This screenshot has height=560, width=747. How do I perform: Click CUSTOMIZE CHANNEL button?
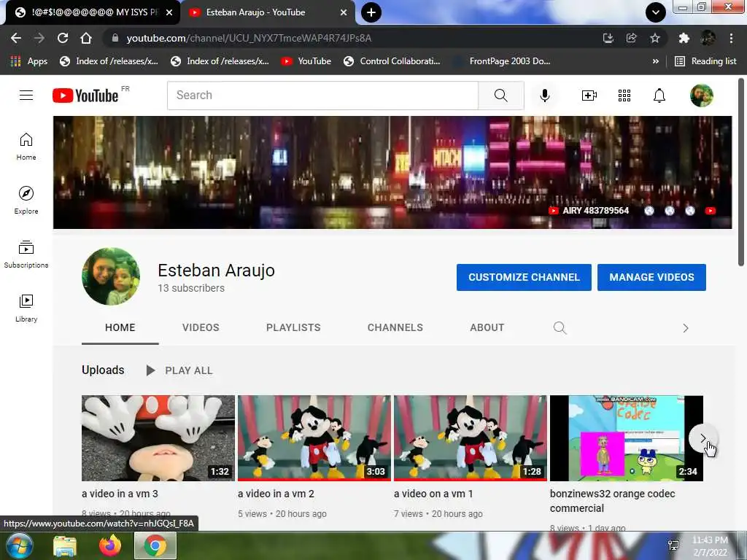pyautogui.click(x=524, y=277)
